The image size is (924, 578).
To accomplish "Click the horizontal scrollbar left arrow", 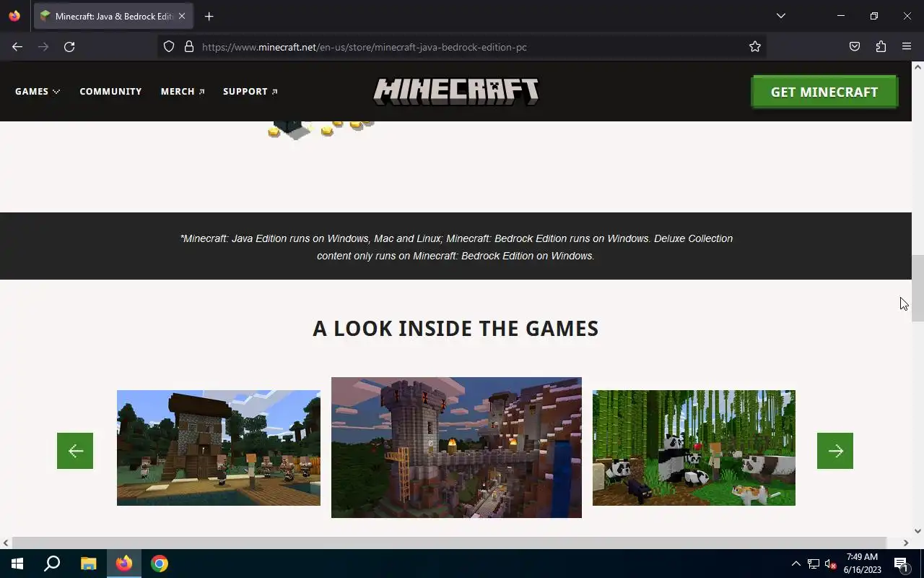I will [x=6, y=543].
